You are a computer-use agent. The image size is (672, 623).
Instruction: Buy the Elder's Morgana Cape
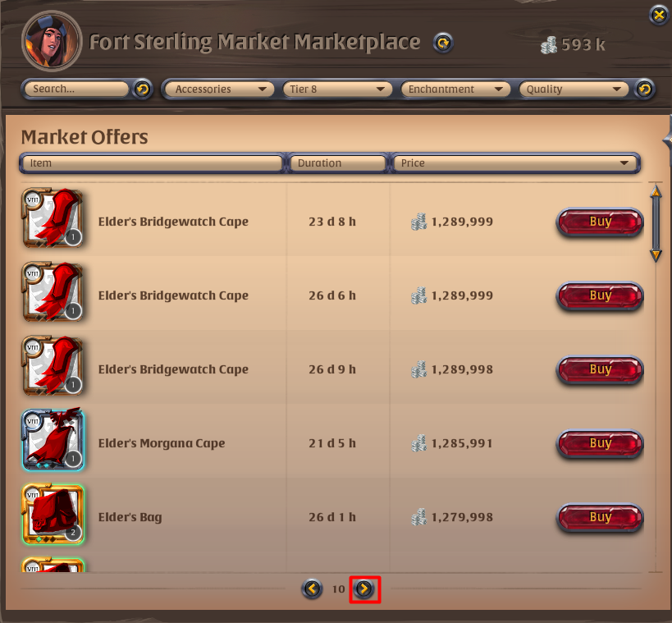tap(600, 444)
